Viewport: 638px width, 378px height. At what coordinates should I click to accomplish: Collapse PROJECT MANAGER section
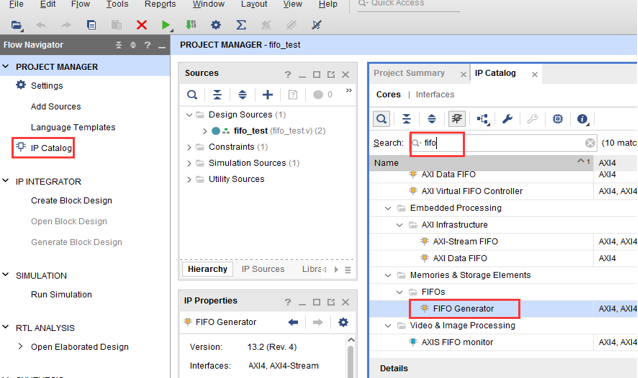coord(6,66)
